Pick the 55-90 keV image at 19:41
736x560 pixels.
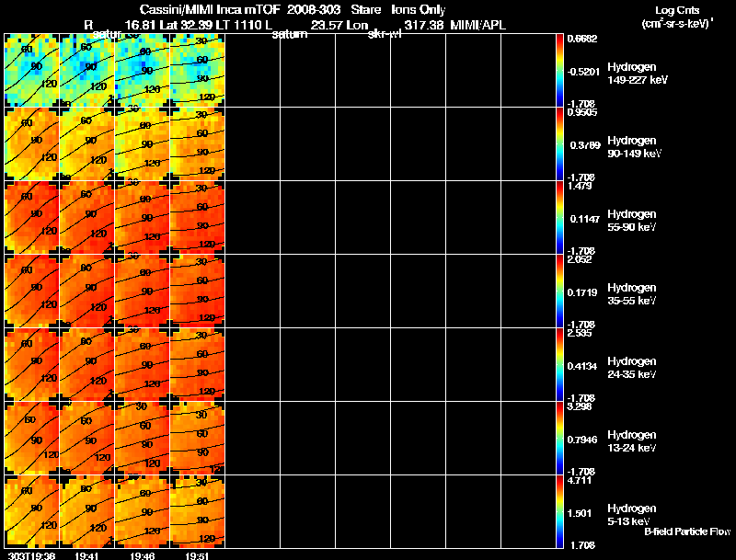(x=86, y=217)
